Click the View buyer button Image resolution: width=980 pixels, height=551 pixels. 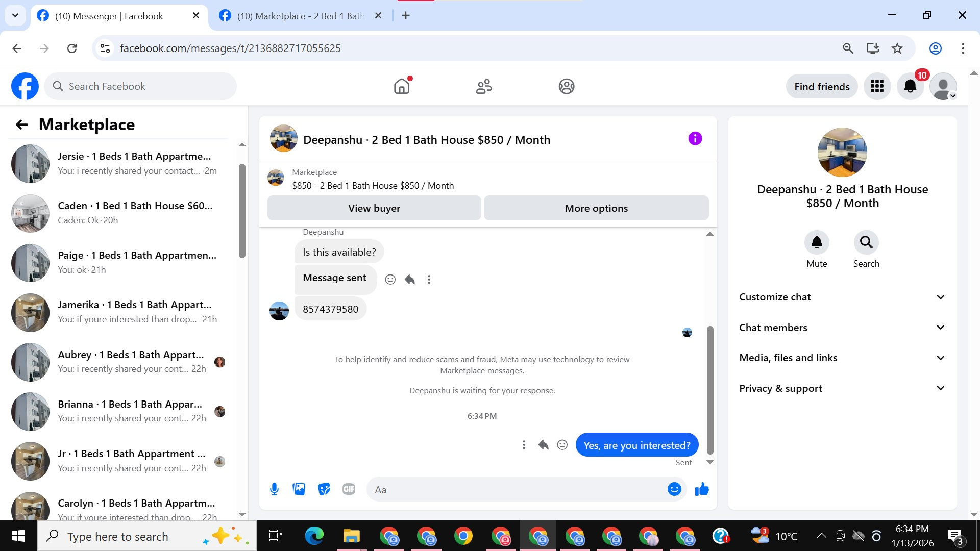[374, 208]
